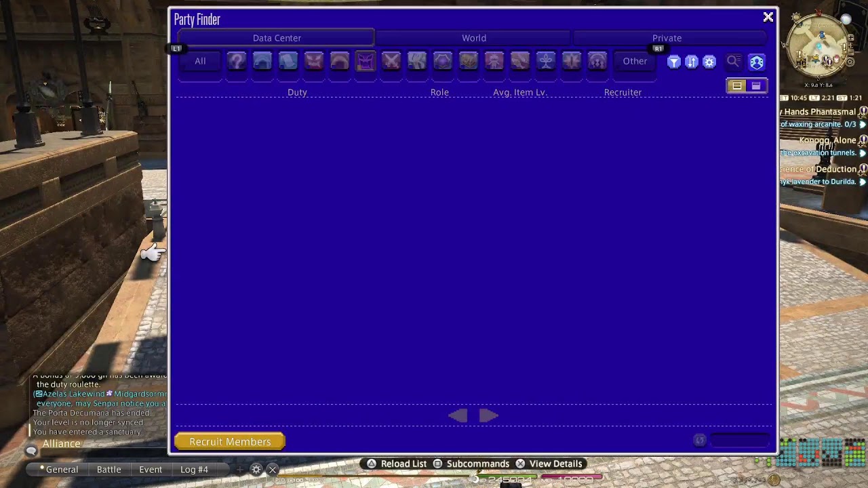Click the Avg. Item Lv. column header
Image resolution: width=868 pixels, height=488 pixels.
click(519, 92)
